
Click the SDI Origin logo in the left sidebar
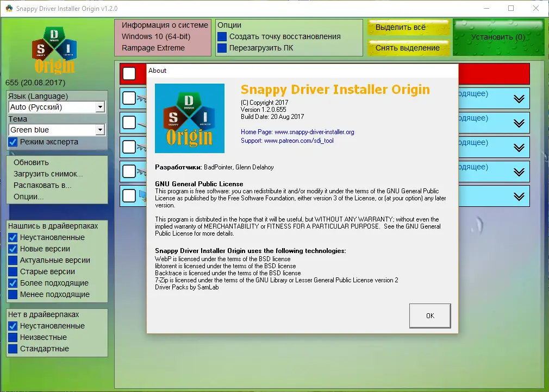[x=54, y=49]
